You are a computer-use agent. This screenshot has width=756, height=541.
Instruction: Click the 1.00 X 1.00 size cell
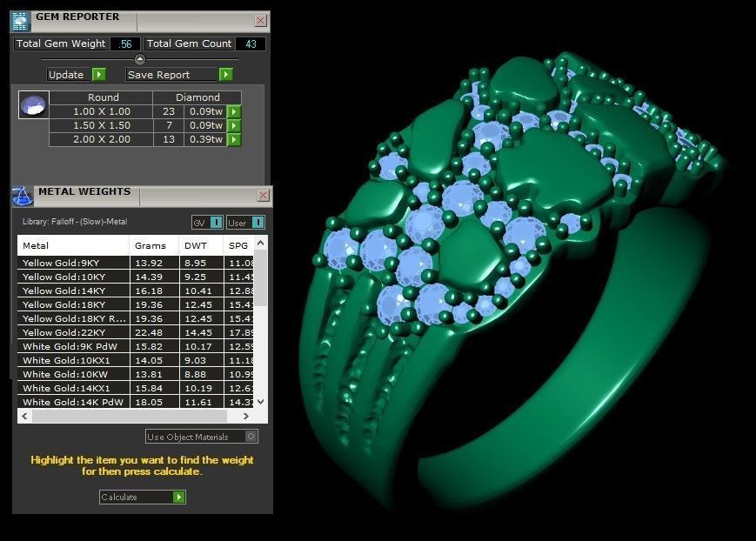[x=102, y=111]
